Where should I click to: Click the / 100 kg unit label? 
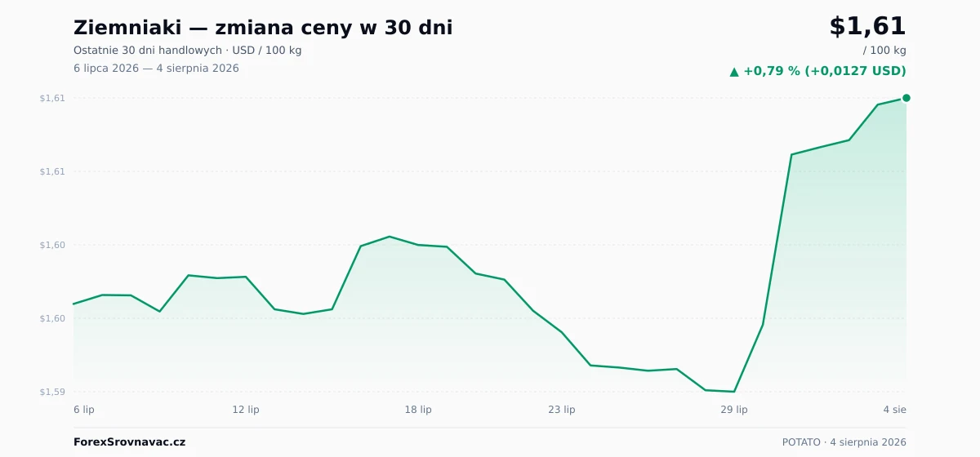pyautogui.click(x=884, y=51)
